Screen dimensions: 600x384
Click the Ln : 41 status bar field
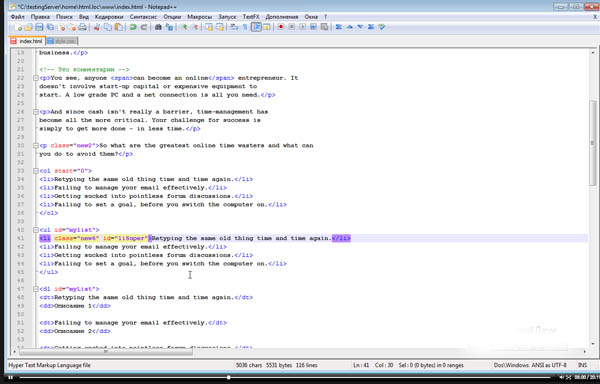pos(361,365)
